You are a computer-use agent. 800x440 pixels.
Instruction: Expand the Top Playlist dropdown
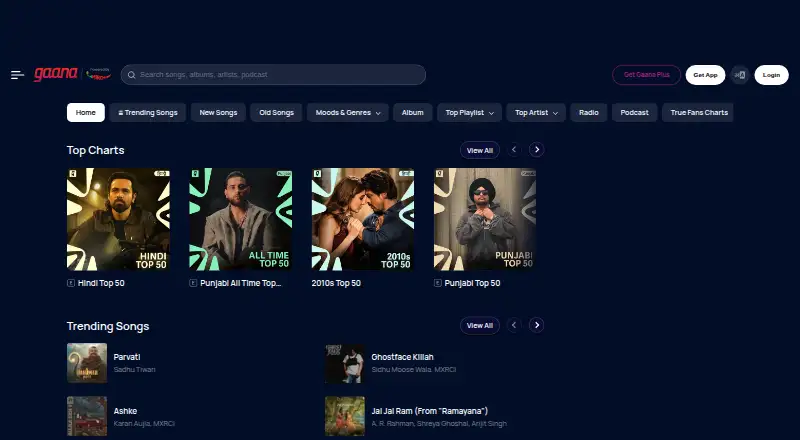pos(469,113)
